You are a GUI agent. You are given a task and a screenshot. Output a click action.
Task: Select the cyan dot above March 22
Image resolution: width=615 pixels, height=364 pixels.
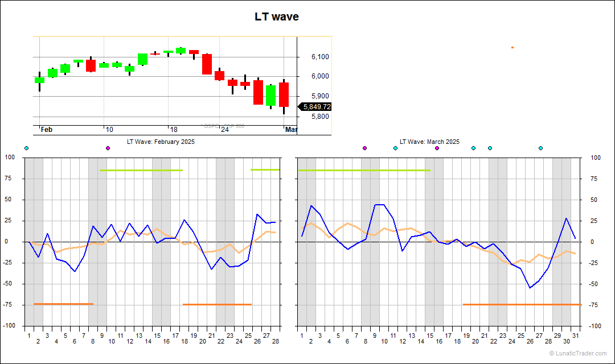coord(490,148)
